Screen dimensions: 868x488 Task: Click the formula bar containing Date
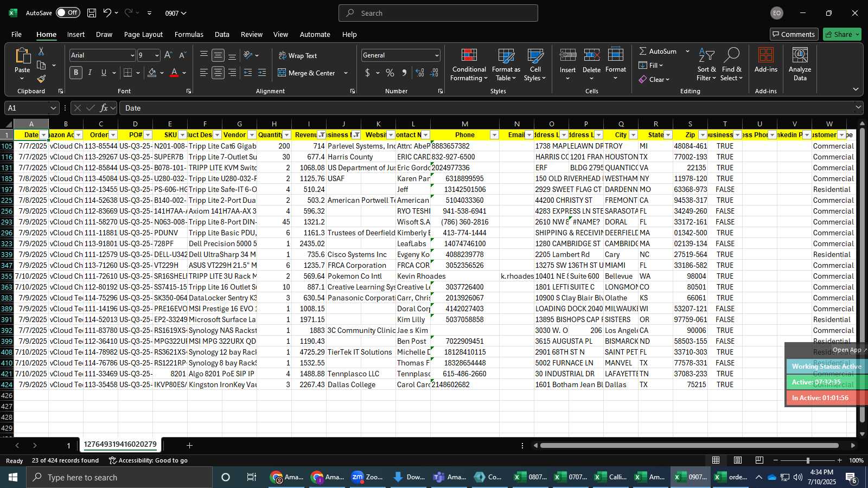tap(487, 108)
